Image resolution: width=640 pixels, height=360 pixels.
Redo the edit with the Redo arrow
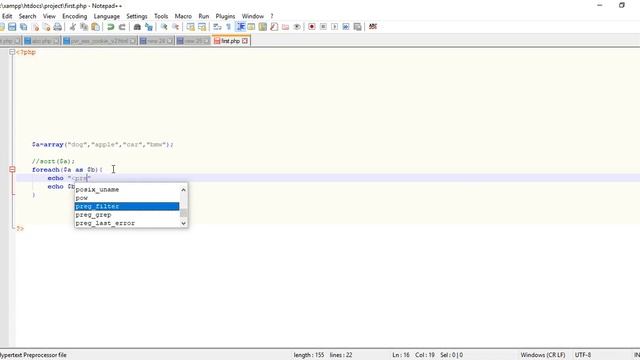tap(122, 27)
